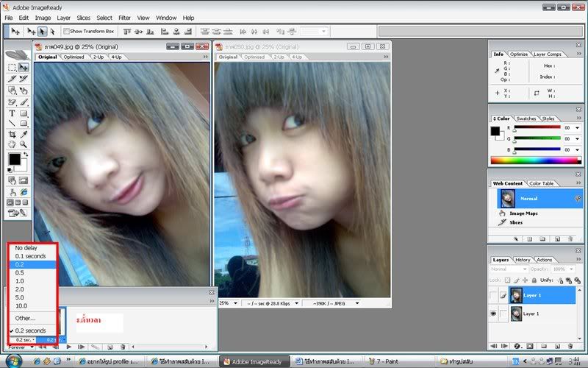Screen dimensions: 588x368
Task: Toggle Unify layer visibility
Action: tap(568, 280)
